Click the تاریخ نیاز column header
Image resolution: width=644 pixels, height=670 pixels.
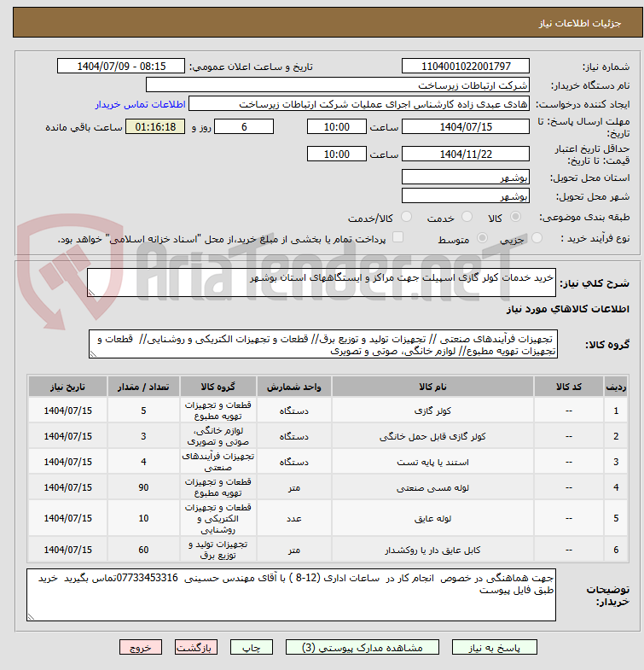point(68,387)
